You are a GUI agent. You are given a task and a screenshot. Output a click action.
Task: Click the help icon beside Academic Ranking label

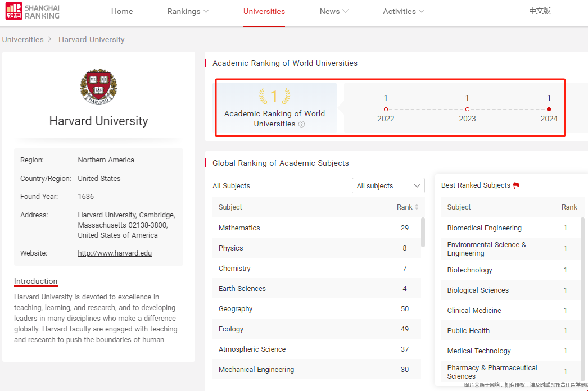[x=301, y=124]
